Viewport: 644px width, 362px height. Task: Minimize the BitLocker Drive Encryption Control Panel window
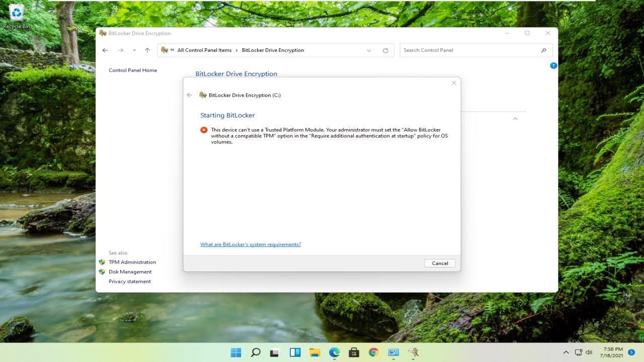click(x=507, y=33)
